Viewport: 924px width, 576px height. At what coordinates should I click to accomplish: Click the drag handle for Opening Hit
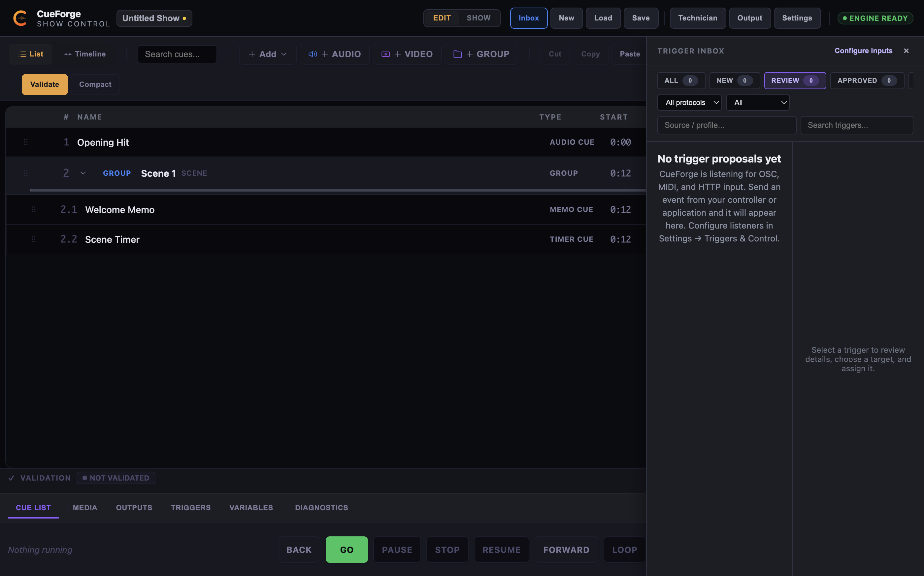tap(25, 142)
